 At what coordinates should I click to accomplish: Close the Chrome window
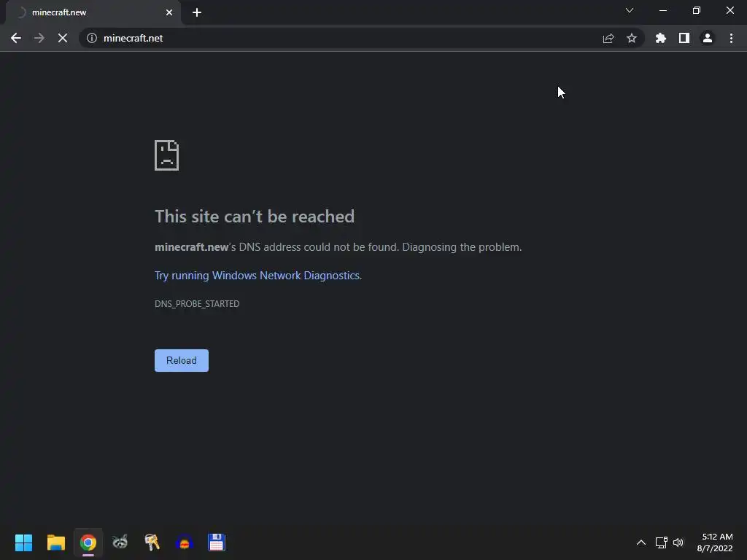click(x=729, y=10)
